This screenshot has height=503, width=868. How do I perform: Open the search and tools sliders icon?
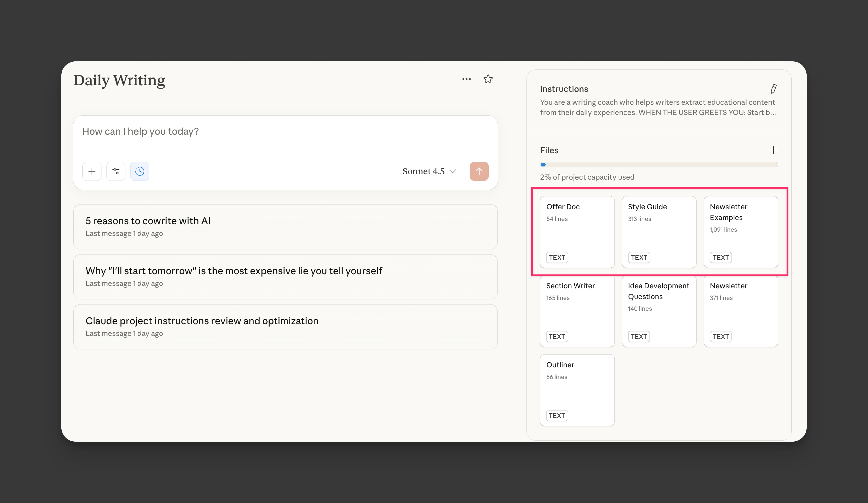(x=116, y=171)
